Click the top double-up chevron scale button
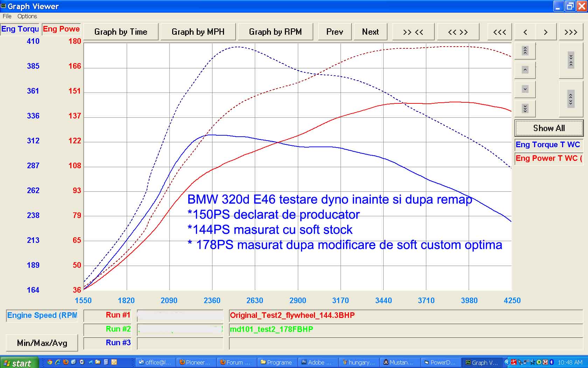This screenshot has width=588, height=368. click(525, 51)
